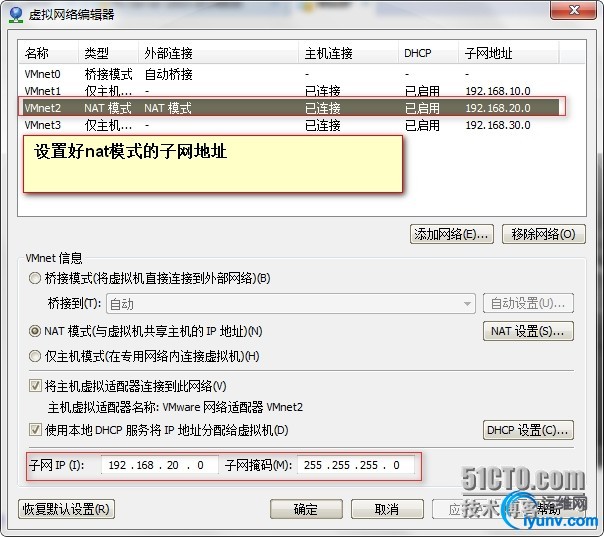This screenshot has height=537, width=604.
Task: Open DHCP 设置(C)... dialog
Action: 528,430
